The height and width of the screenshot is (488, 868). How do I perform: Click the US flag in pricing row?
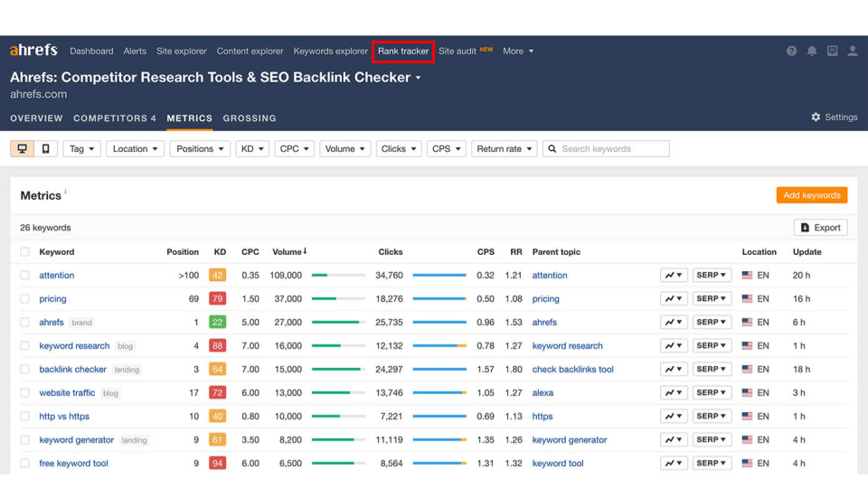748,299
